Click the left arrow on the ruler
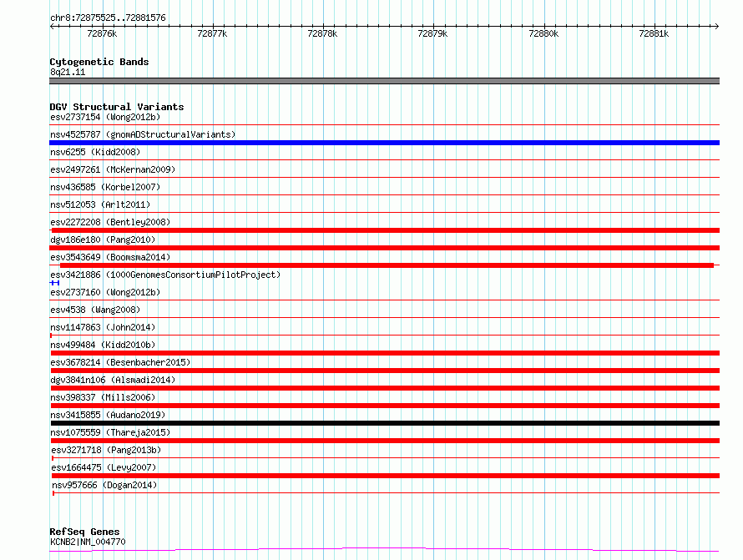 pyautogui.click(x=52, y=27)
